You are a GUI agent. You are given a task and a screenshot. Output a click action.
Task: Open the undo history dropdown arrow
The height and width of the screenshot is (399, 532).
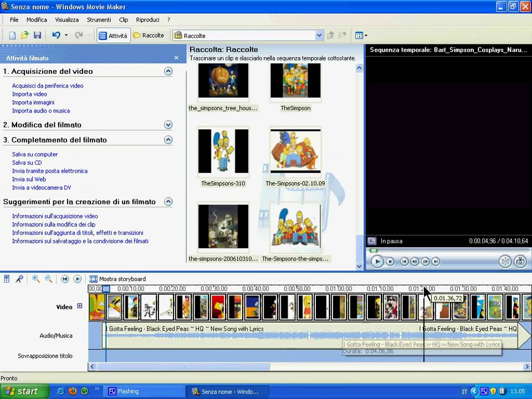coord(66,35)
